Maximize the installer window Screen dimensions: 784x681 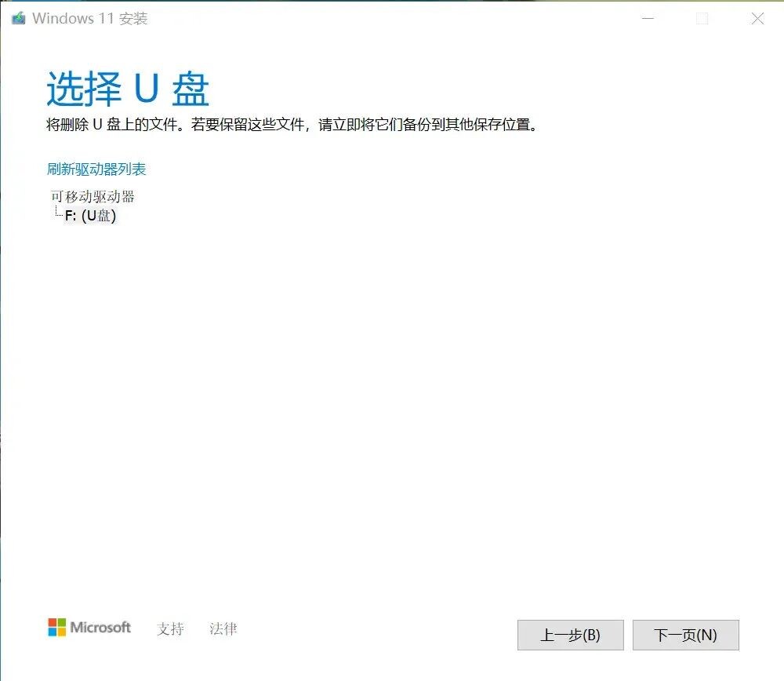pos(702,17)
